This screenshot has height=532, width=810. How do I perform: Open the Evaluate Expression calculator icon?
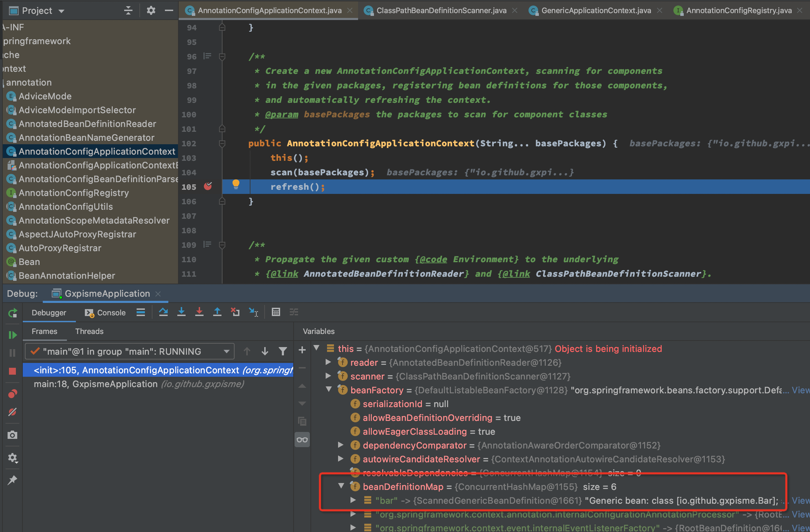pos(276,312)
